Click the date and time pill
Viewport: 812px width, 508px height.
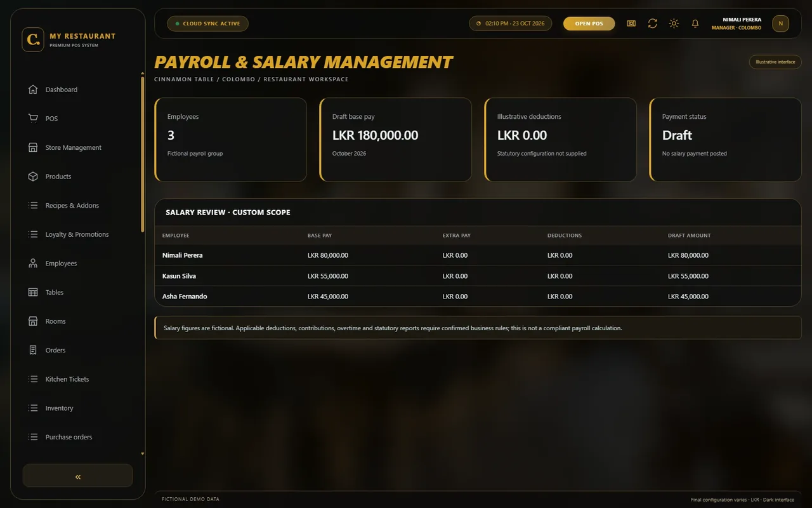[511, 23]
